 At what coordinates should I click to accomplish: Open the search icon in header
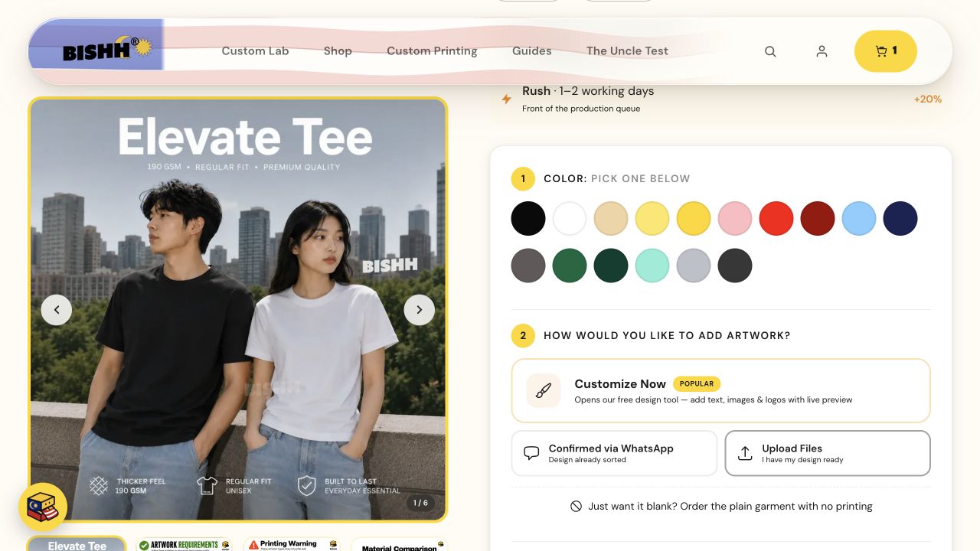point(770,51)
